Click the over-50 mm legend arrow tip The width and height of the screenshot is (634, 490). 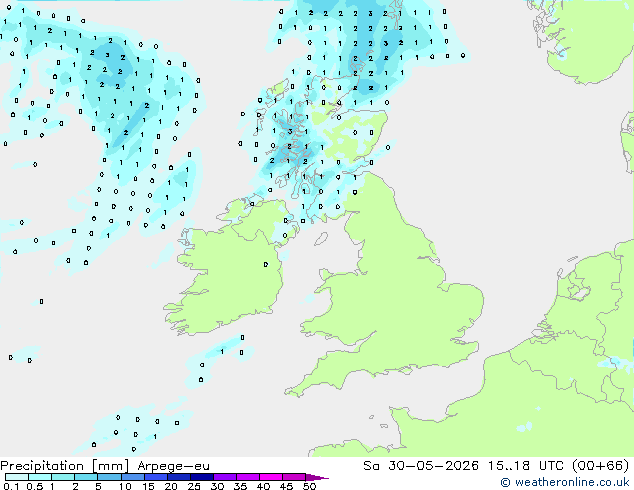point(317,477)
